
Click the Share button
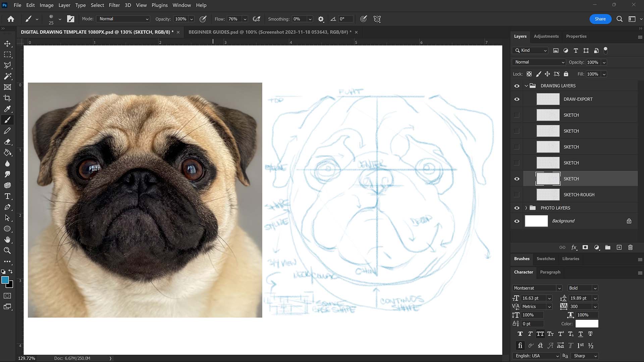[x=600, y=19]
